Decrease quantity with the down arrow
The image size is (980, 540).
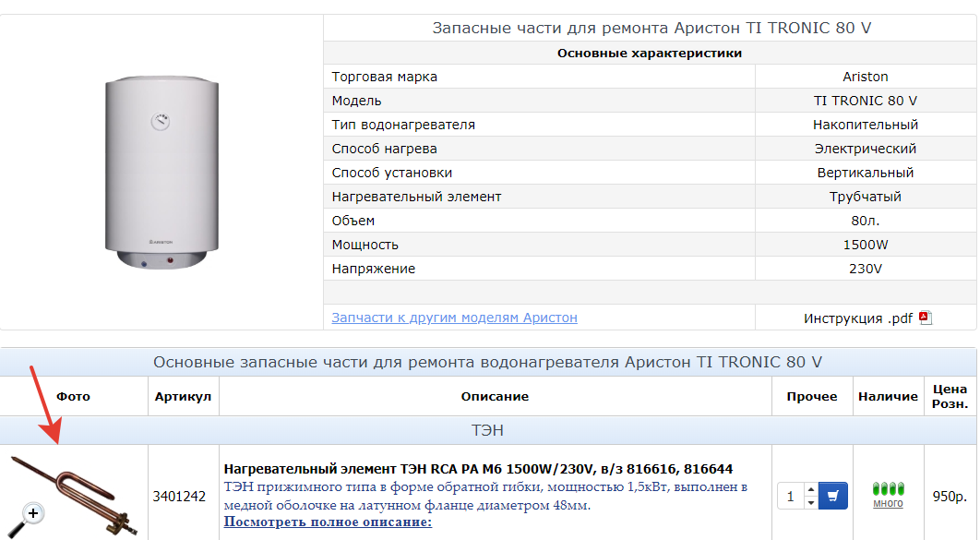coord(810,502)
